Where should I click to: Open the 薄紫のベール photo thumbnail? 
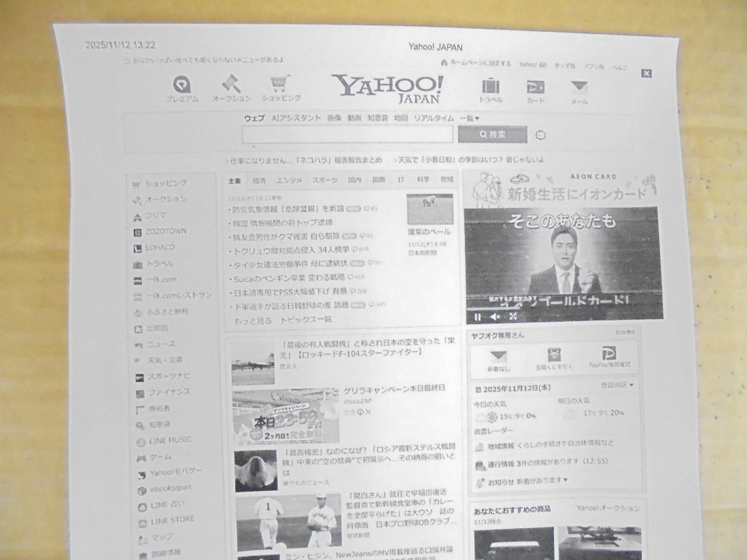coord(430,210)
